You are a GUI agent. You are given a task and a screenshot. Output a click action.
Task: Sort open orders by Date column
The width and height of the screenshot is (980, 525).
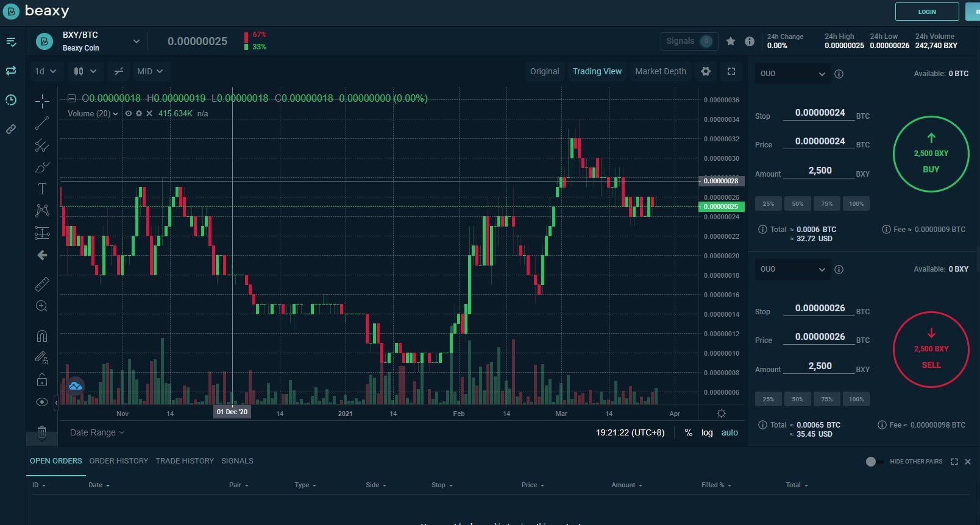[x=99, y=485]
